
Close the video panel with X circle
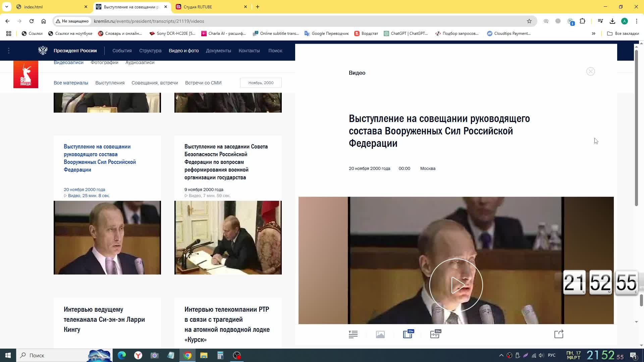coord(590,71)
